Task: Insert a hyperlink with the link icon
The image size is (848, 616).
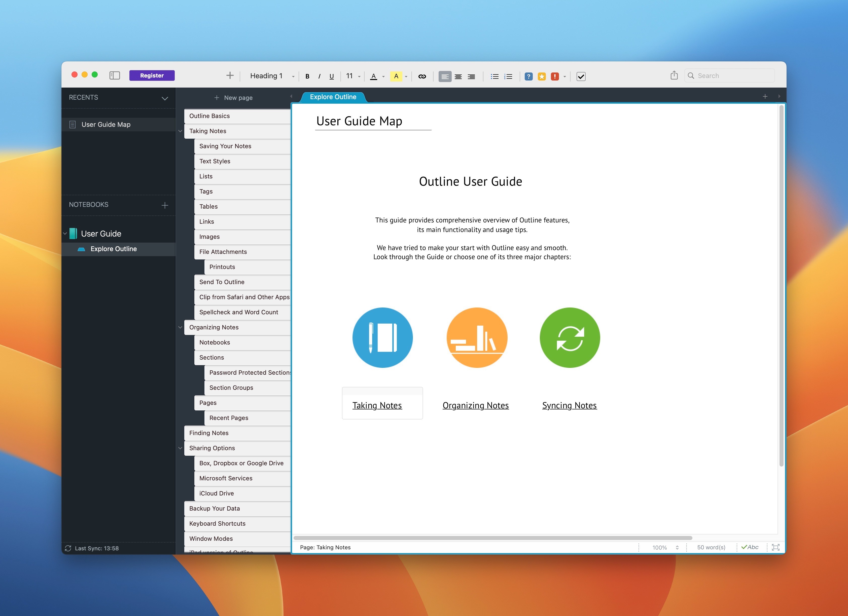Action: pyautogui.click(x=422, y=76)
